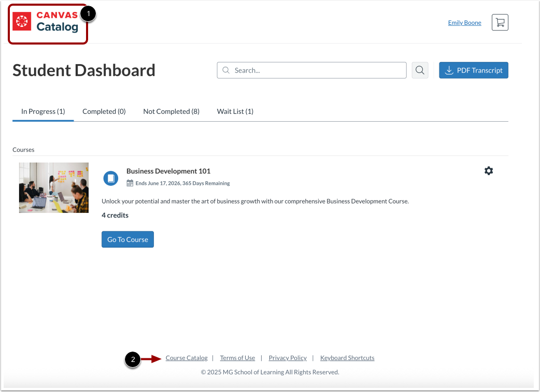
Task: View the Wait List (1) tab
Action: click(235, 111)
